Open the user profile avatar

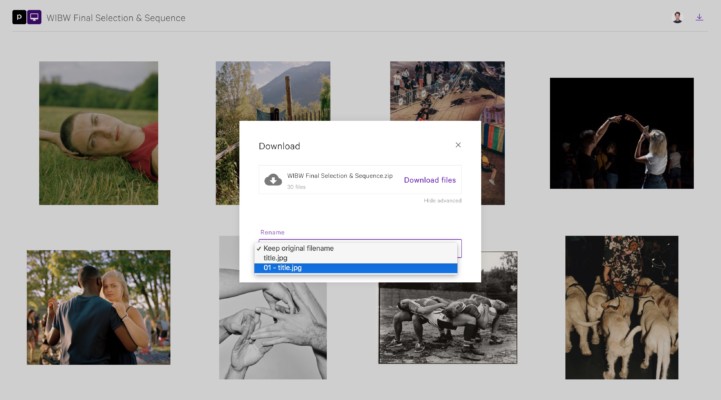point(677,17)
